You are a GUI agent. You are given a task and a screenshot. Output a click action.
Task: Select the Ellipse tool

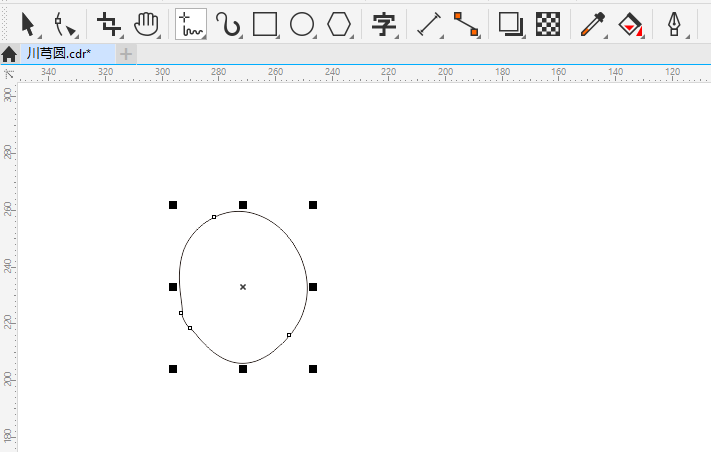click(302, 24)
